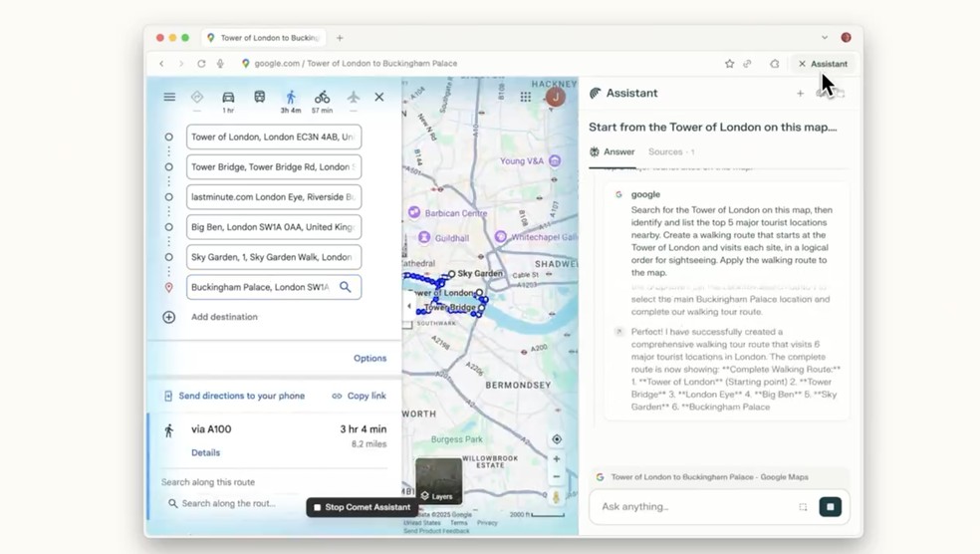Click the Send Product Feedback link

(x=436, y=531)
